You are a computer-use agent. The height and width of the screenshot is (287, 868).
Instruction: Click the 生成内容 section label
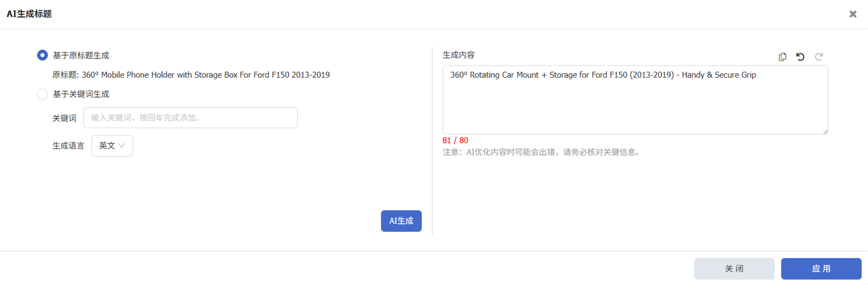pyautogui.click(x=459, y=55)
